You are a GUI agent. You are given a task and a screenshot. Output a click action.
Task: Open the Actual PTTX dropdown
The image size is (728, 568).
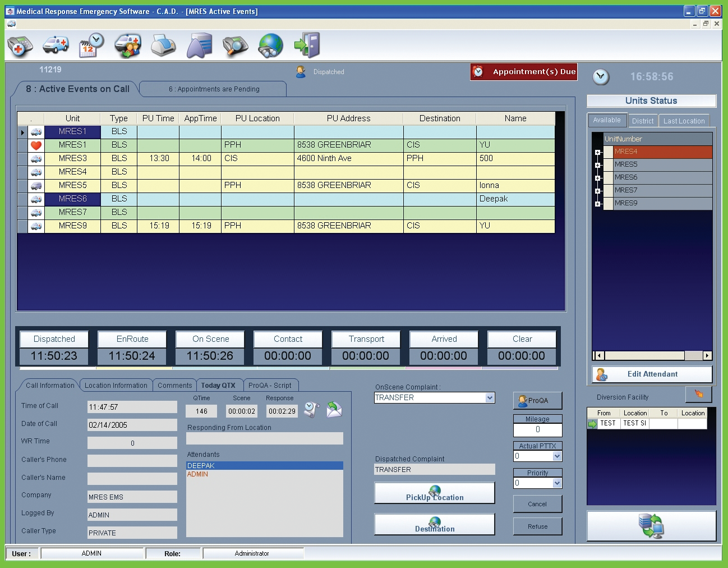(x=557, y=456)
